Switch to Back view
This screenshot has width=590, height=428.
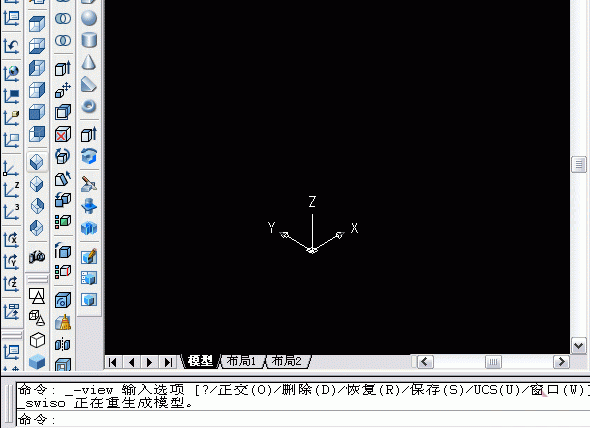click(37, 134)
